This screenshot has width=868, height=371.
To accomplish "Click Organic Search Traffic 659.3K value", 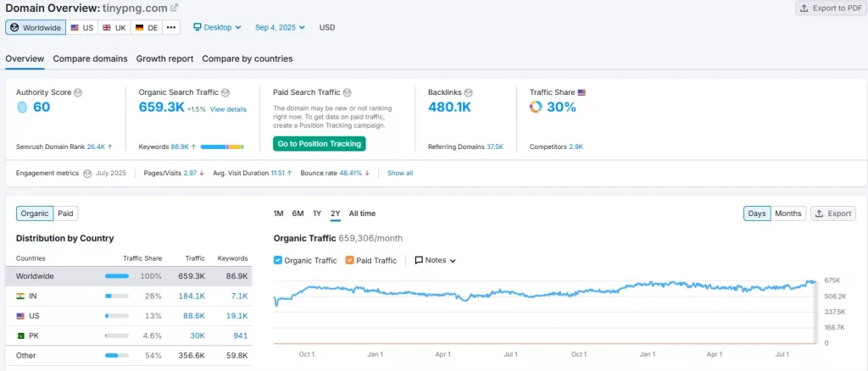I will (x=162, y=108).
